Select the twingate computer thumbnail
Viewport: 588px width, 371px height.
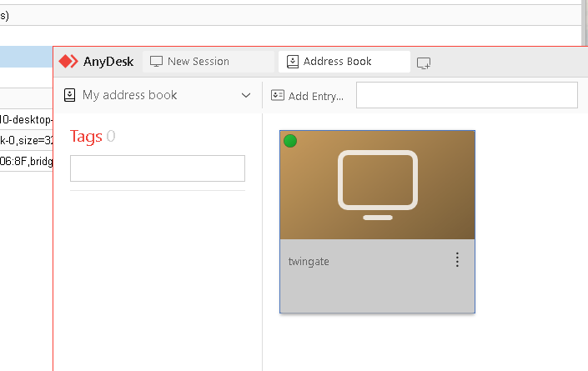coord(377,185)
